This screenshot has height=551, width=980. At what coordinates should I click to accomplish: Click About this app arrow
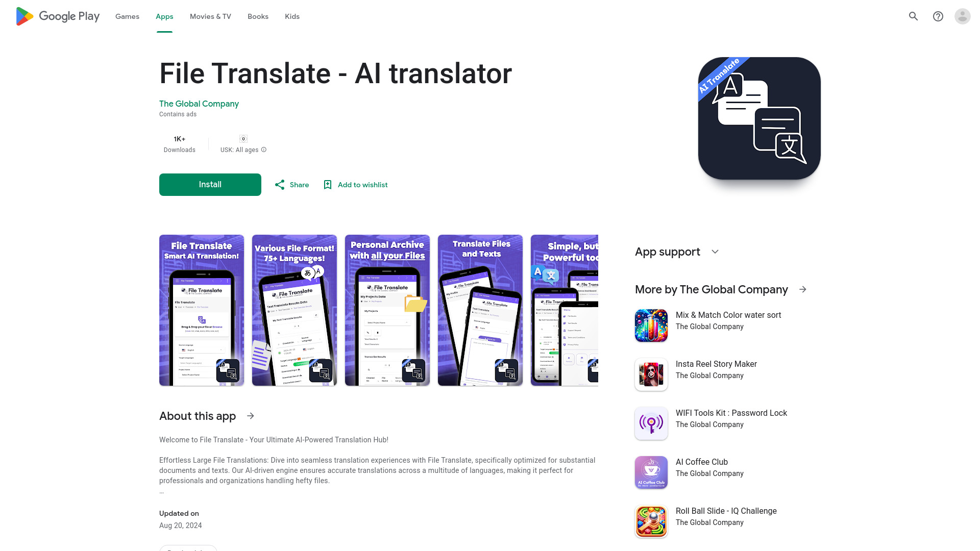tap(251, 416)
